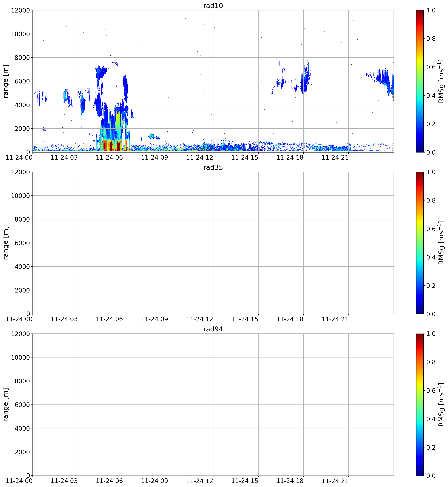This screenshot has width=448, height=487.
Task: Click rad94 x-axis label 11-24 21
Action: point(335,481)
